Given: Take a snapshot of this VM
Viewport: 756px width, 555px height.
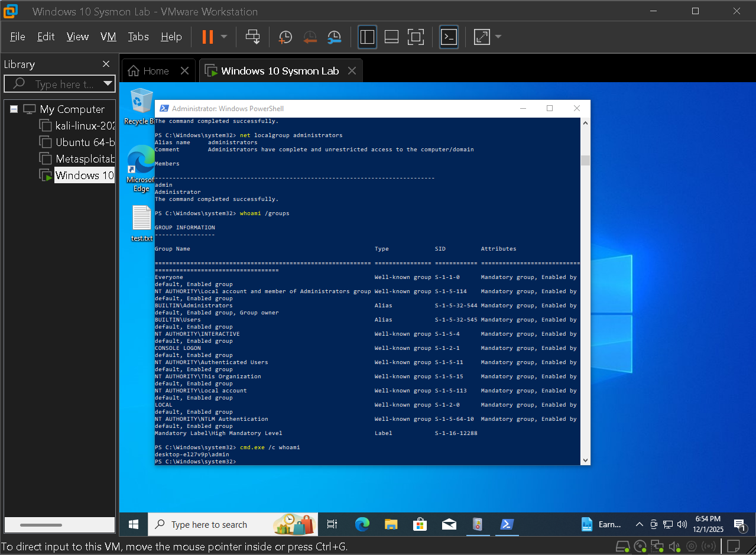Looking at the screenshot, I should [285, 37].
